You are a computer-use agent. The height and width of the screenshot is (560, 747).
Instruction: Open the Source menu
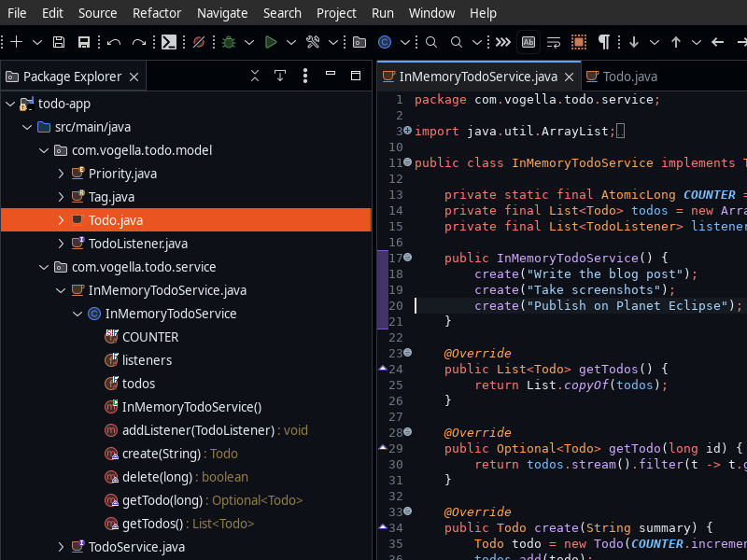[98, 13]
